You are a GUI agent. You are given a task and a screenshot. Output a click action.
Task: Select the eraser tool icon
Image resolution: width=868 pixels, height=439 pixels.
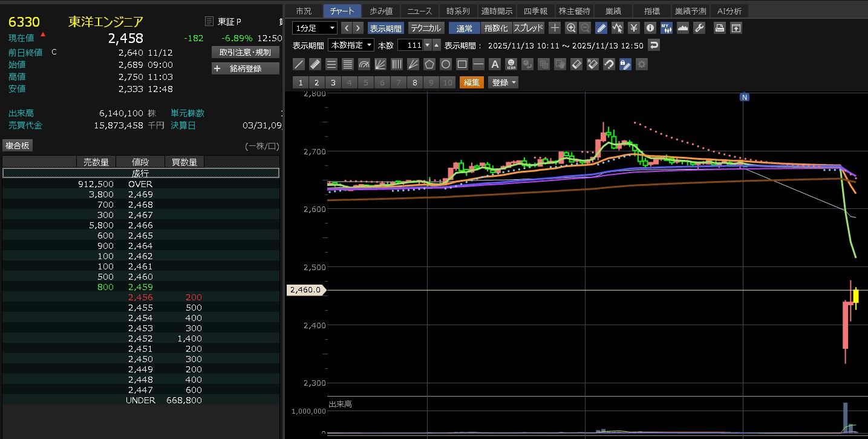tap(576, 64)
